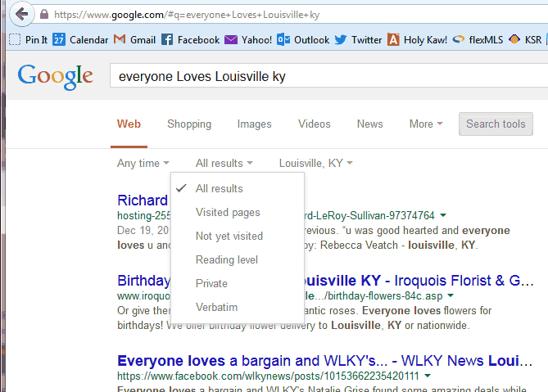
Task: Open the Outlook bookmark
Action: click(303, 39)
